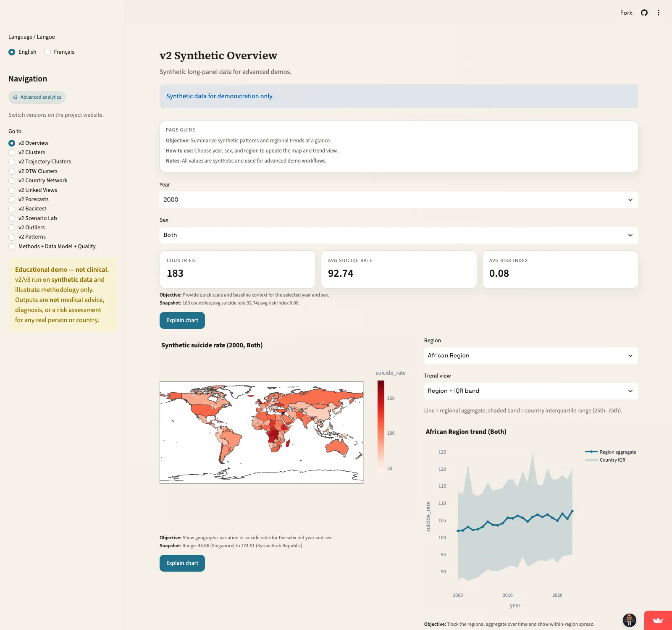Open Methods + Data Model + Quality page
672x630 pixels.
pyautogui.click(x=52, y=247)
